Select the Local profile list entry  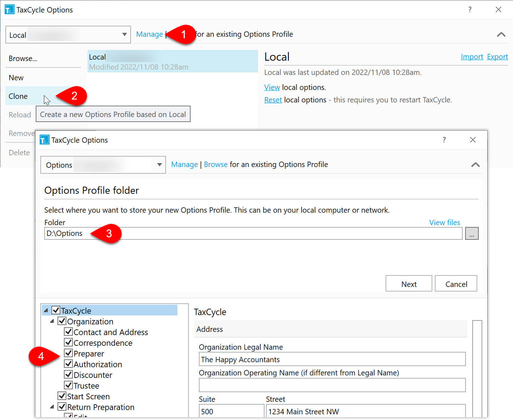[173, 61]
